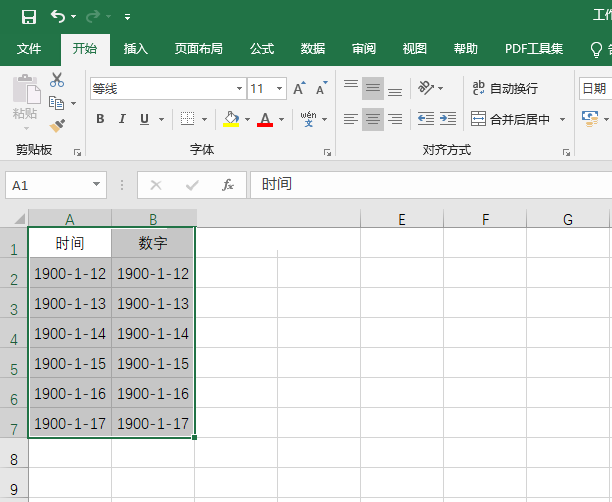
Task: Open Customize Quick Access Toolbar menu
Action: pos(127,17)
